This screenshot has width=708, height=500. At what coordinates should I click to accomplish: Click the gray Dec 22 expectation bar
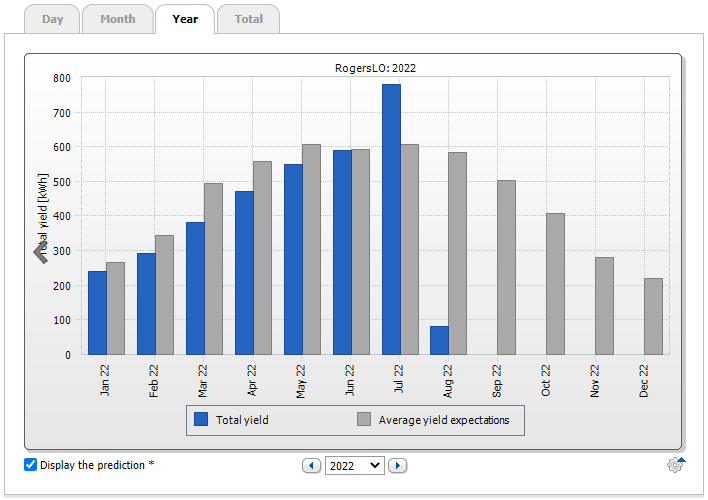coord(653,316)
